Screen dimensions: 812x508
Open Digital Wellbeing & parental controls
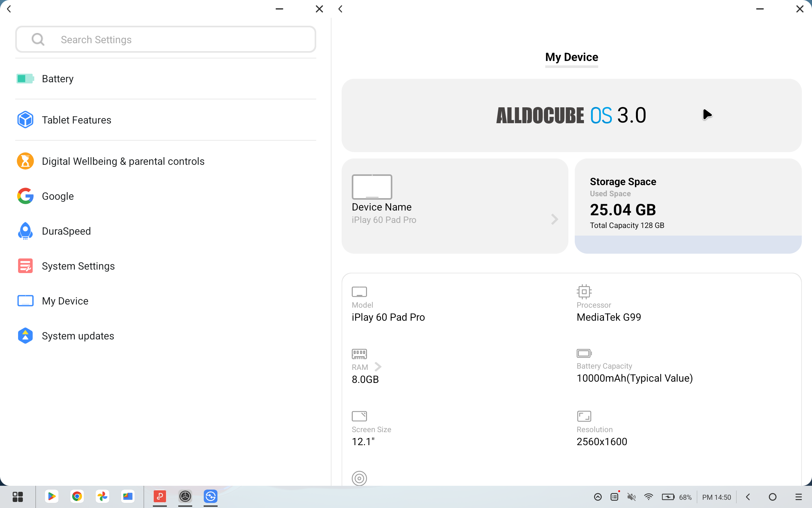[166, 161]
